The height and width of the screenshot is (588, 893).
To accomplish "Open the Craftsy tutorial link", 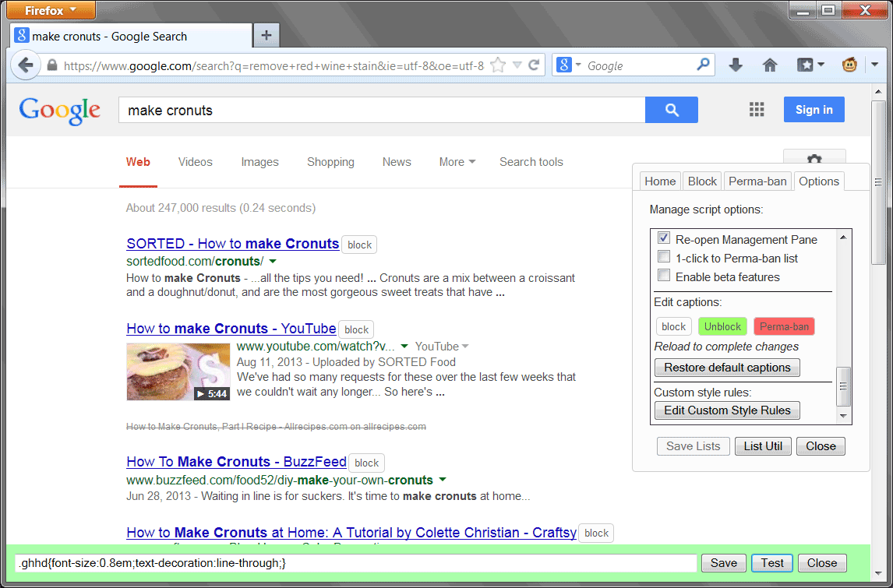I will coord(351,533).
